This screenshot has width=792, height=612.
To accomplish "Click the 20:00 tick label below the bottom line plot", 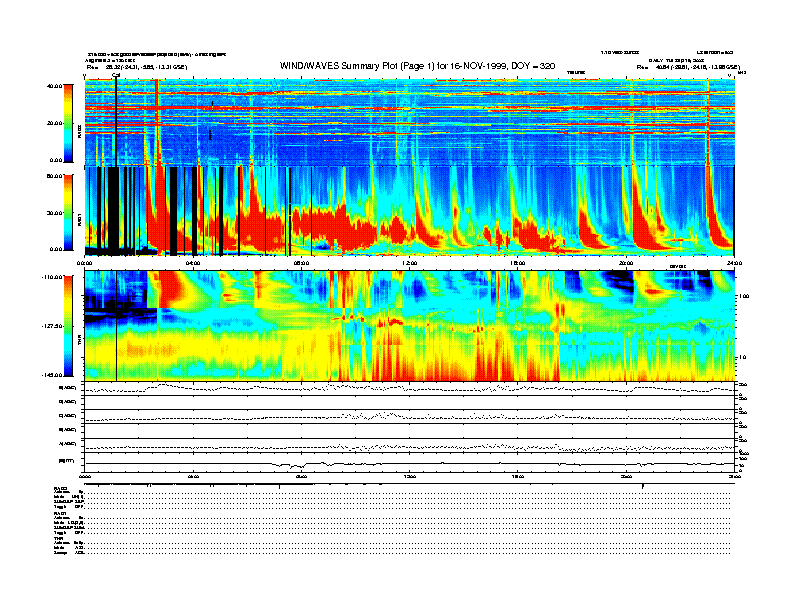I will coord(626,476).
